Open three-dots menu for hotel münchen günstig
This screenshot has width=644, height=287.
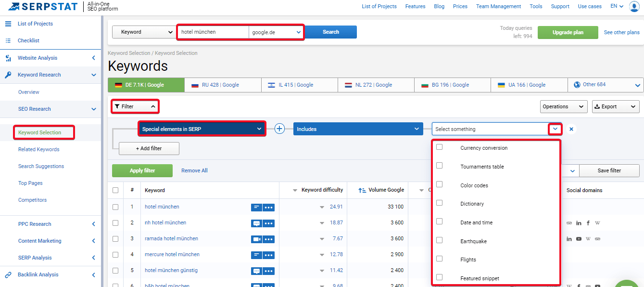[268, 271]
